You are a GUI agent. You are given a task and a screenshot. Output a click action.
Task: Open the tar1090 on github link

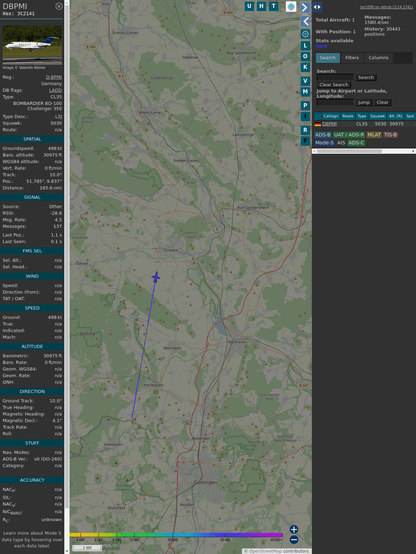386,7
